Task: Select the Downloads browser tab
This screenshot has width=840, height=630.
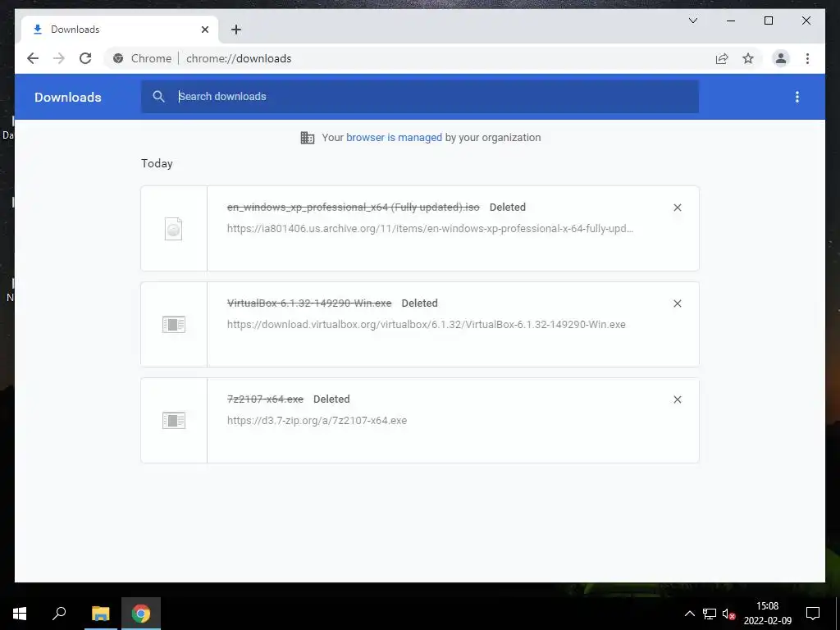Action: pos(120,30)
